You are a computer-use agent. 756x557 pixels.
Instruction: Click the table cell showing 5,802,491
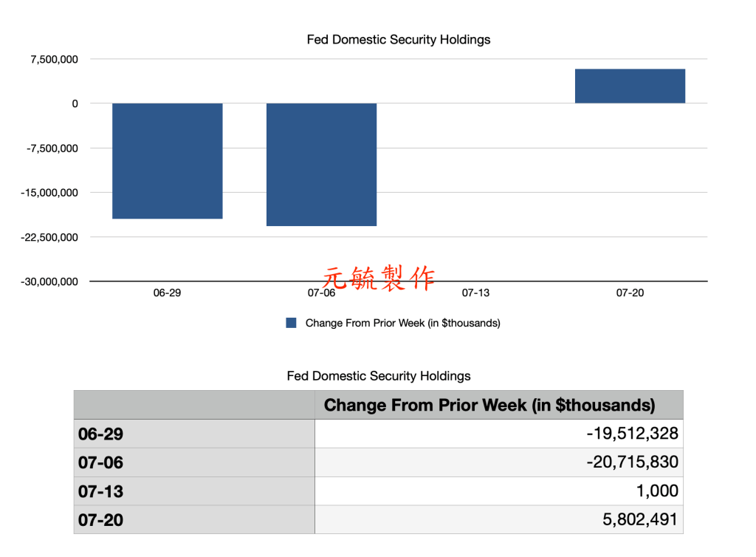498,519
